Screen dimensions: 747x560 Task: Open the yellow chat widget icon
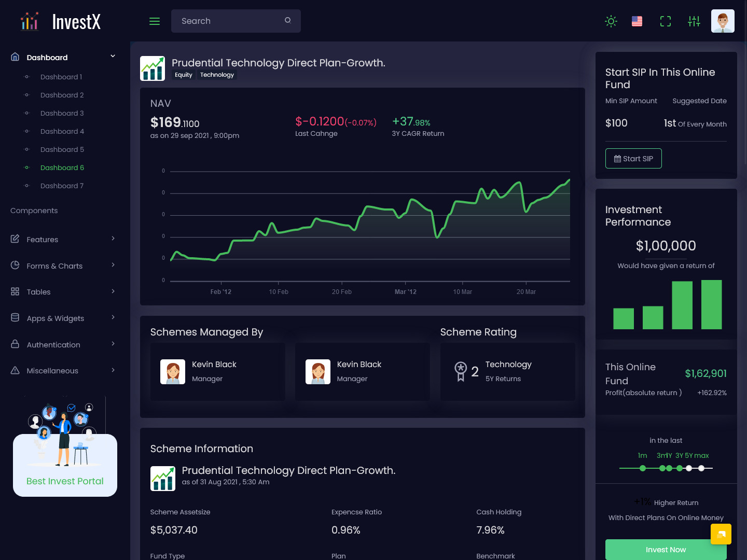click(721, 534)
